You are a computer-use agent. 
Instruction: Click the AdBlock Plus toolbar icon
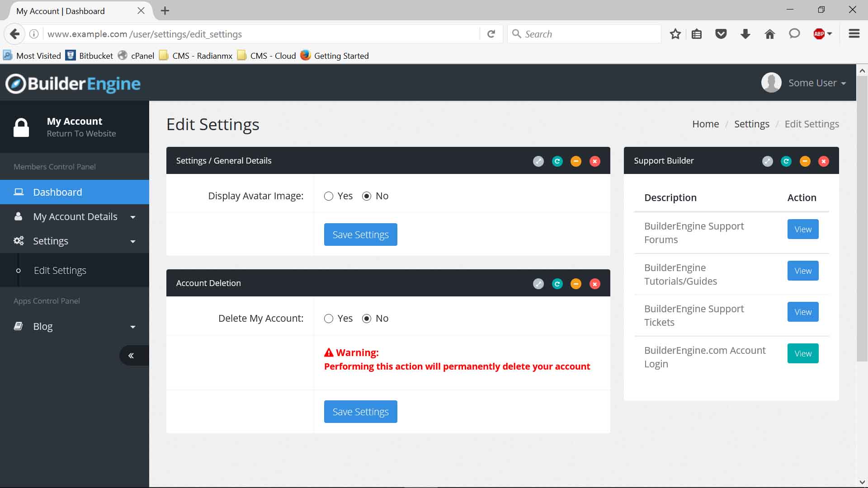pyautogui.click(x=819, y=34)
